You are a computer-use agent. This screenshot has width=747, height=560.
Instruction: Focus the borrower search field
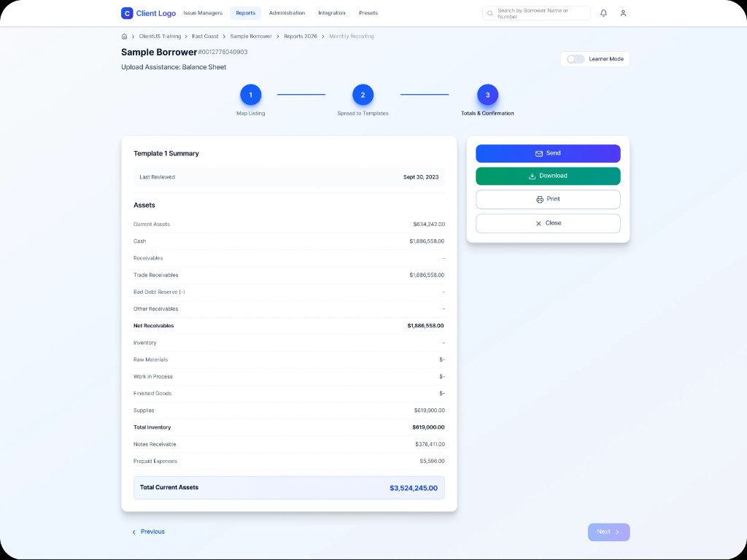click(536, 13)
